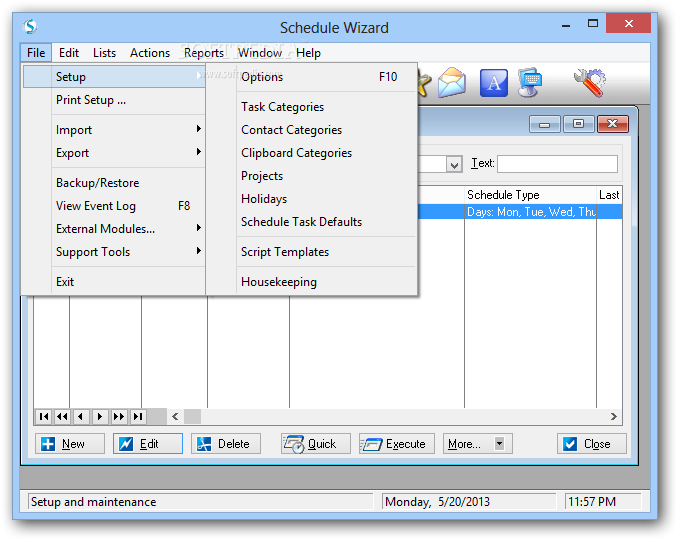Click the computer keyboard toolbar icon
The image size is (678, 540).
530,82
